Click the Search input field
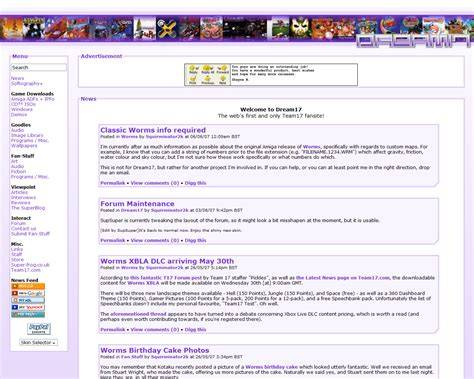This screenshot has width=474, height=379. pos(38,68)
